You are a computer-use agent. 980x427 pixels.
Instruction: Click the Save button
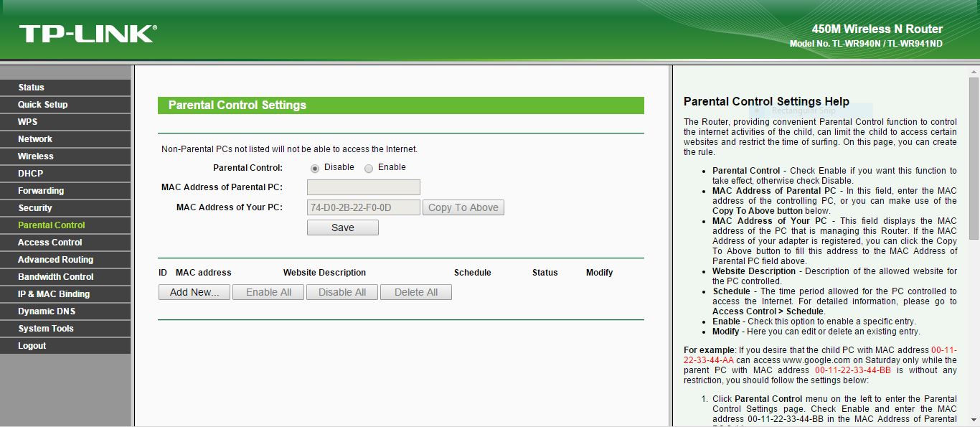(x=342, y=227)
